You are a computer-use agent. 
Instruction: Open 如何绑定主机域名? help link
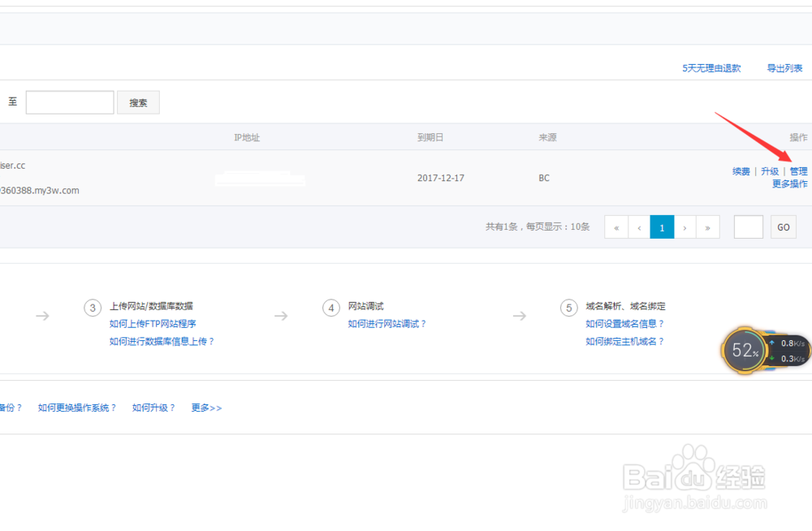point(624,341)
